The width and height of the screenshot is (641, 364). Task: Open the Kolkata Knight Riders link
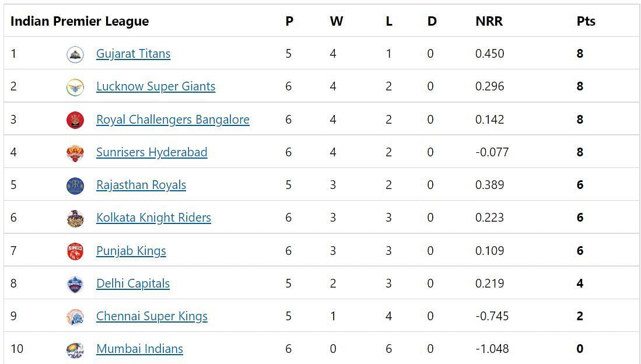(x=154, y=218)
